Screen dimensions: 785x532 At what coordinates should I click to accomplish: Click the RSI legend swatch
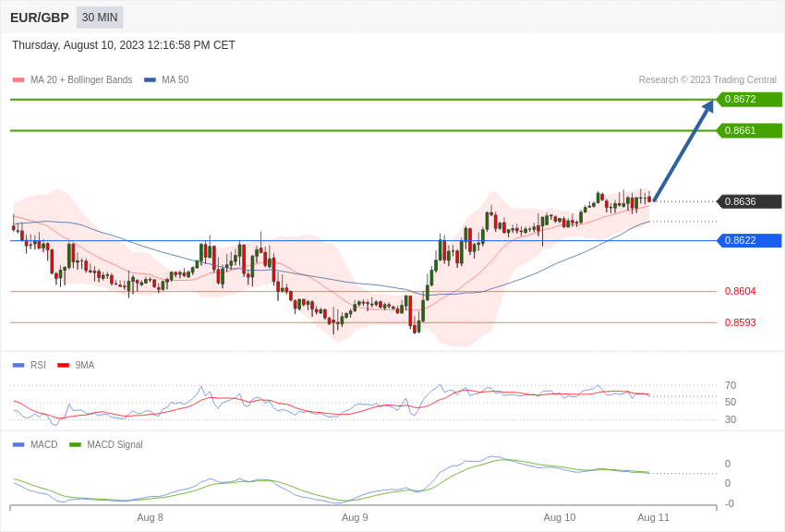(18, 366)
